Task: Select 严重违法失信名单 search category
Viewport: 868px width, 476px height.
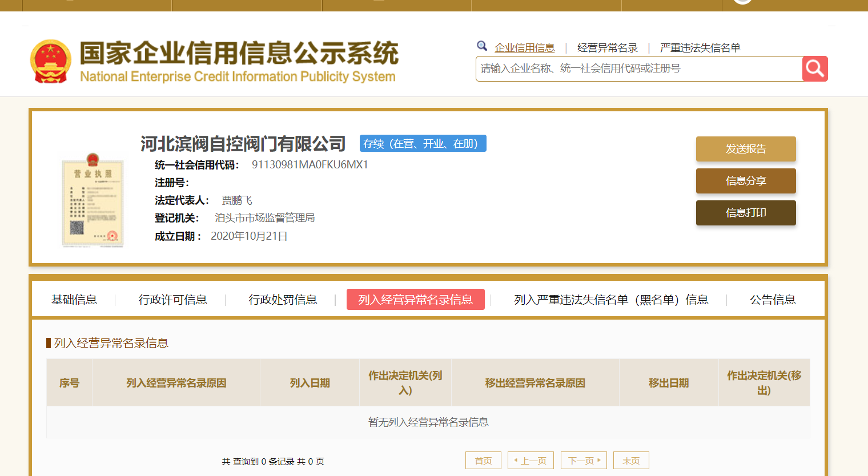Action: point(700,48)
